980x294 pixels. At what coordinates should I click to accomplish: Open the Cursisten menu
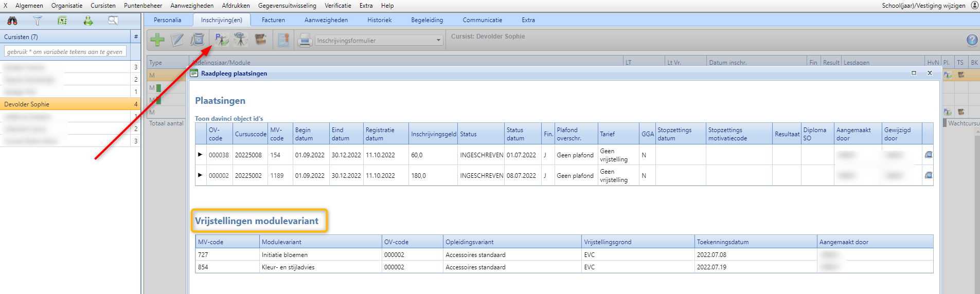(x=103, y=6)
